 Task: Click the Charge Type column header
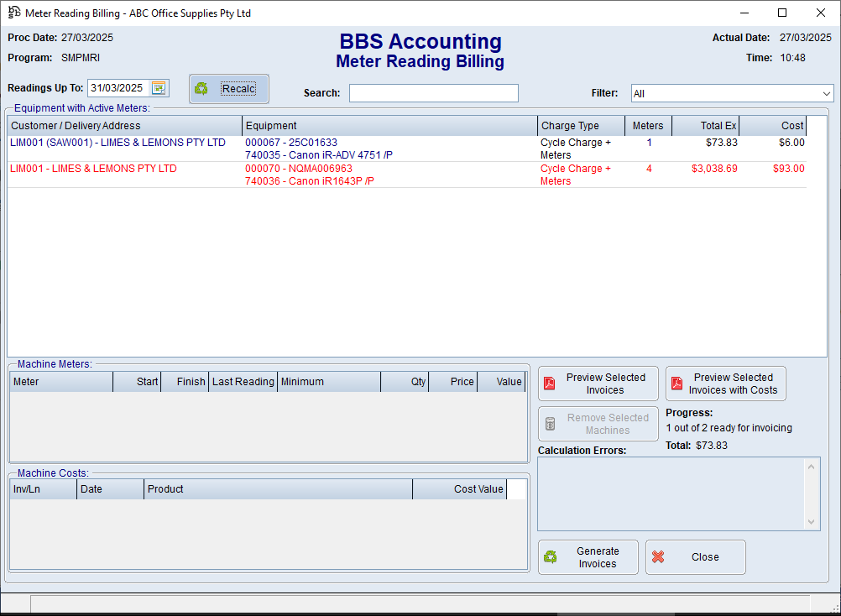click(x=581, y=126)
